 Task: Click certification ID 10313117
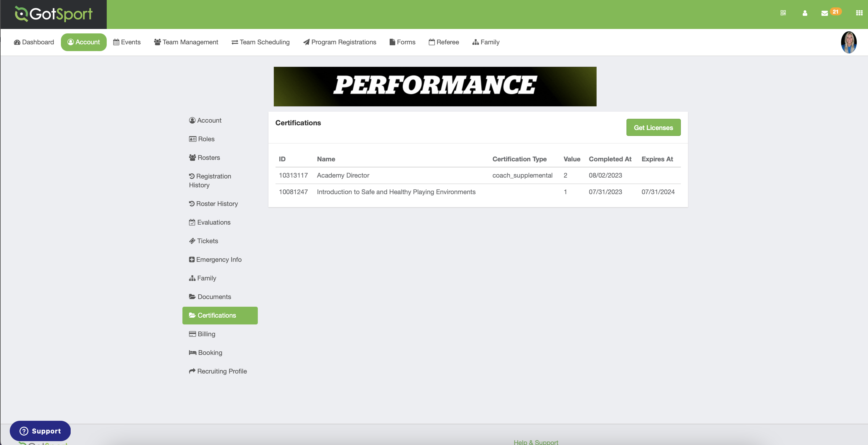pos(293,175)
